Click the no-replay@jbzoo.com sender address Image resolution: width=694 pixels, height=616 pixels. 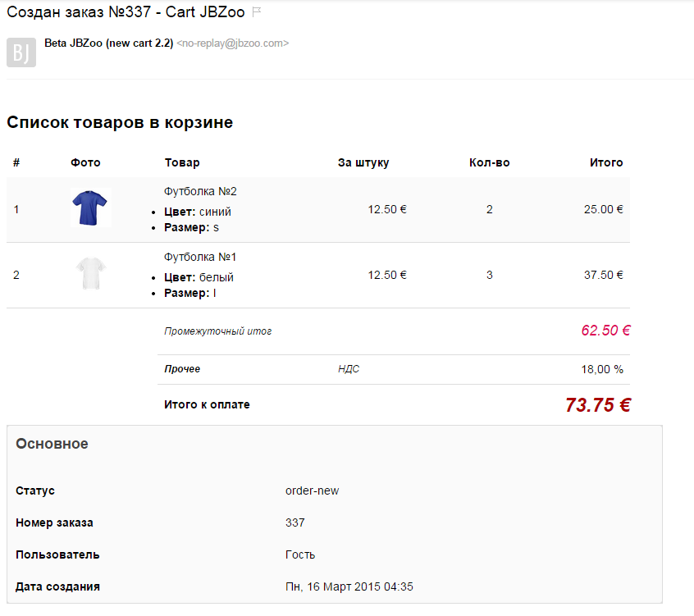pos(233,43)
